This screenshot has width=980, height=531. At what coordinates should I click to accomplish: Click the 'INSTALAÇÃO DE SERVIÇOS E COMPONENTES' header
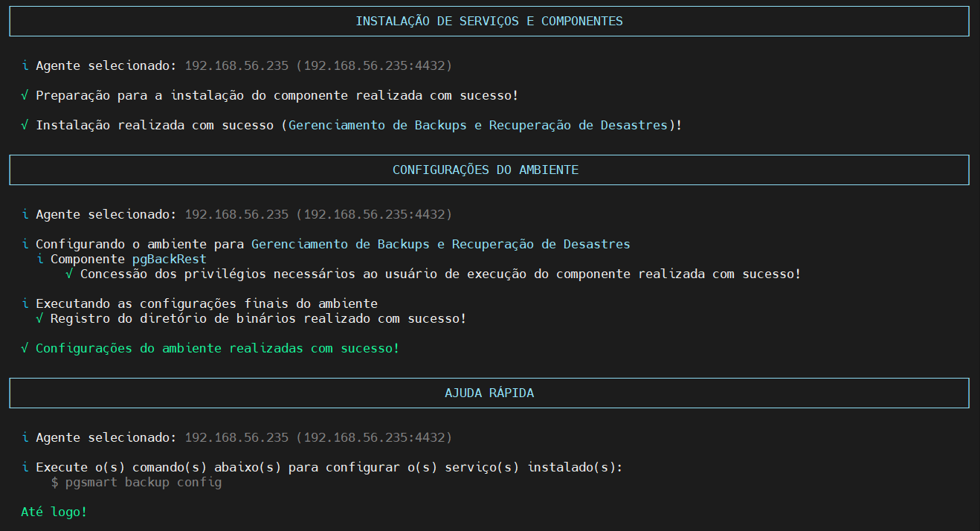click(489, 21)
